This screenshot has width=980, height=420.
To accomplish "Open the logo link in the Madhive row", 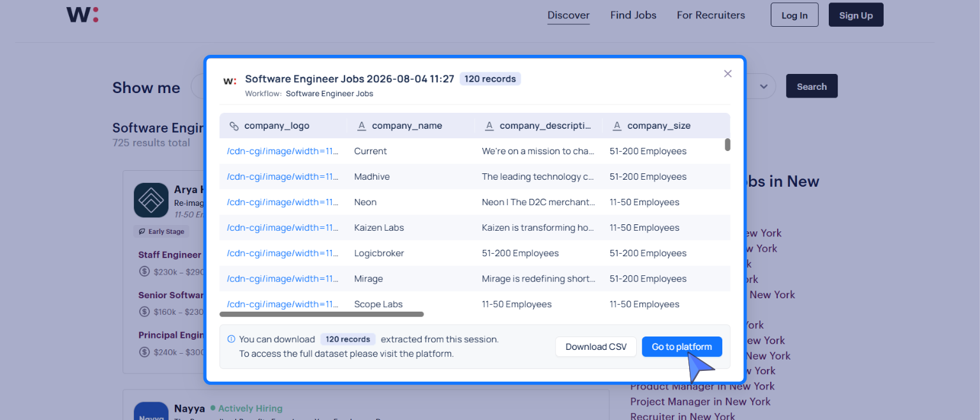I will coord(283,177).
